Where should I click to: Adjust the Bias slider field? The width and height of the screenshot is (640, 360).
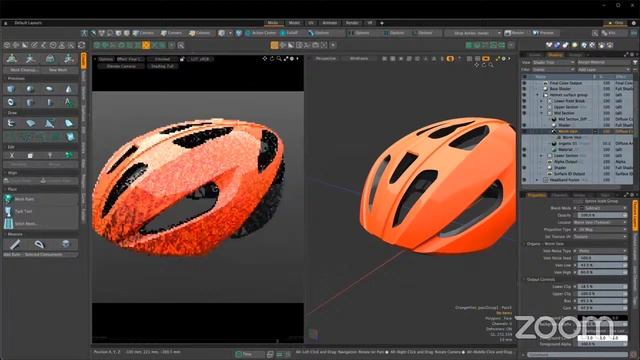(602, 301)
